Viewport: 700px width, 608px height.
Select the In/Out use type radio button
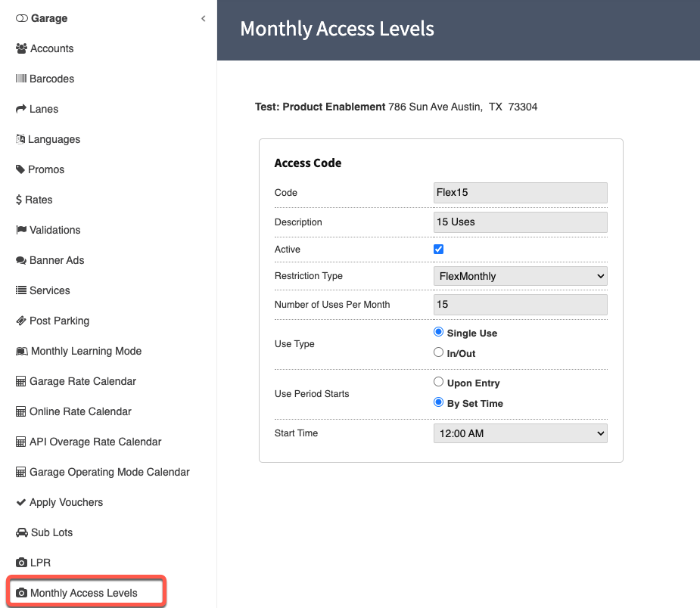point(438,352)
